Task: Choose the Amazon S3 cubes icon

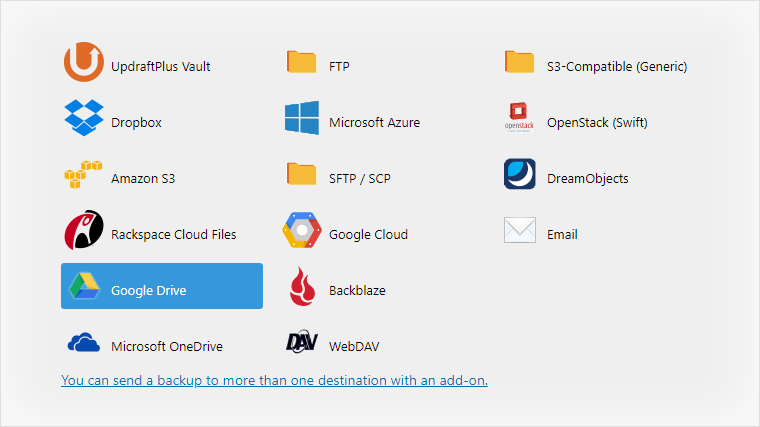Action: (x=83, y=174)
